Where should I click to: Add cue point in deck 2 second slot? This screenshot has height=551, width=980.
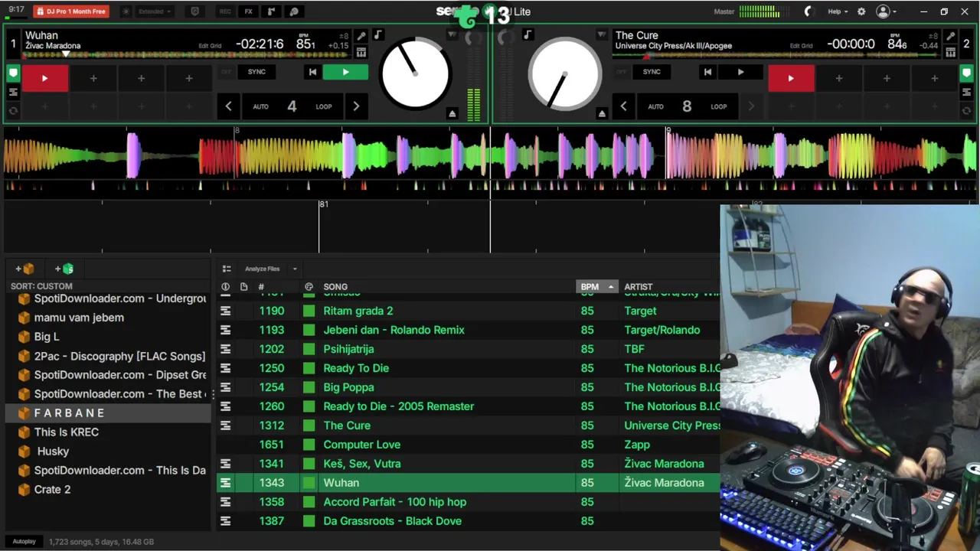(839, 78)
